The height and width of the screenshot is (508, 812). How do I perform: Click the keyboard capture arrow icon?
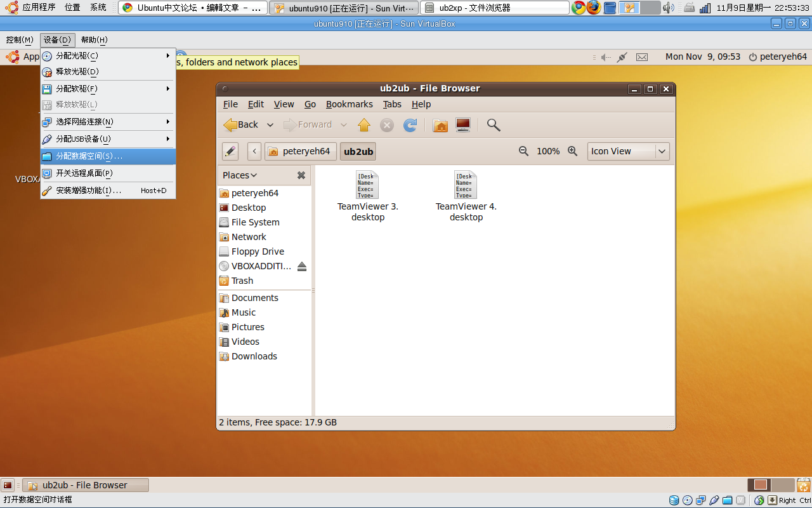[772, 500]
